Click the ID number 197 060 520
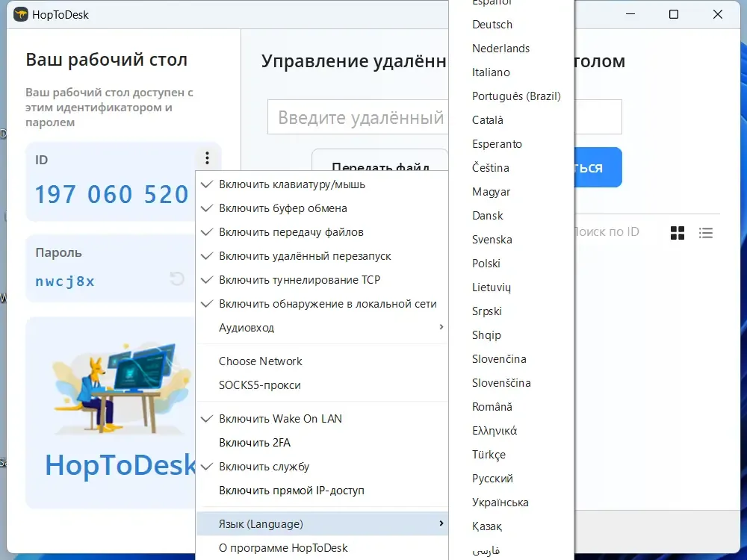Image resolution: width=747 pixels, height=560 pixels. click(112, 194)
